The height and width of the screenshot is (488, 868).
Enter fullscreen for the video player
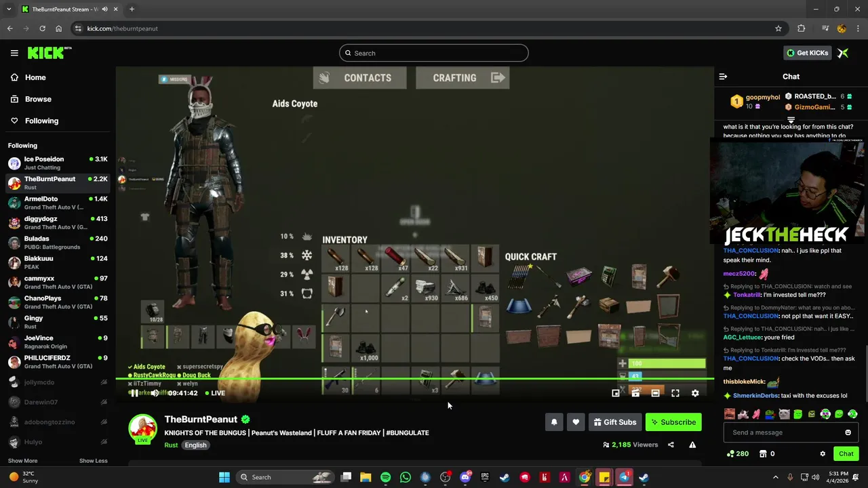tap(675, 393)
